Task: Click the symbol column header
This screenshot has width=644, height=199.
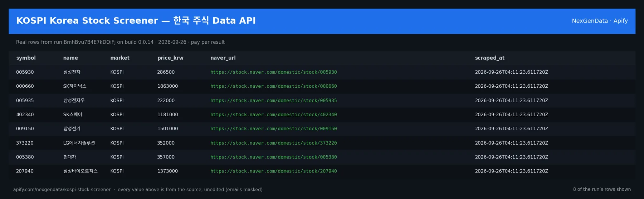Action: click(x=26, y=58)
